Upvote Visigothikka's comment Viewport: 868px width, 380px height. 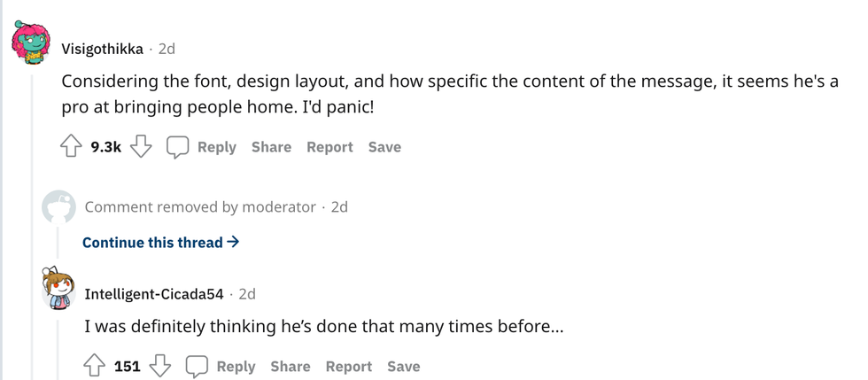72,147
